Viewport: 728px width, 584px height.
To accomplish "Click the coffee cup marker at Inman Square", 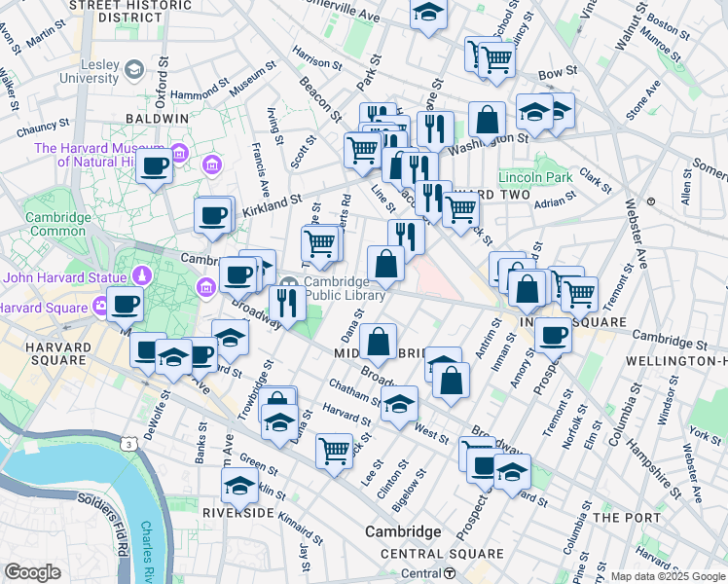I will pyautogui.click(x=553, y=340).
